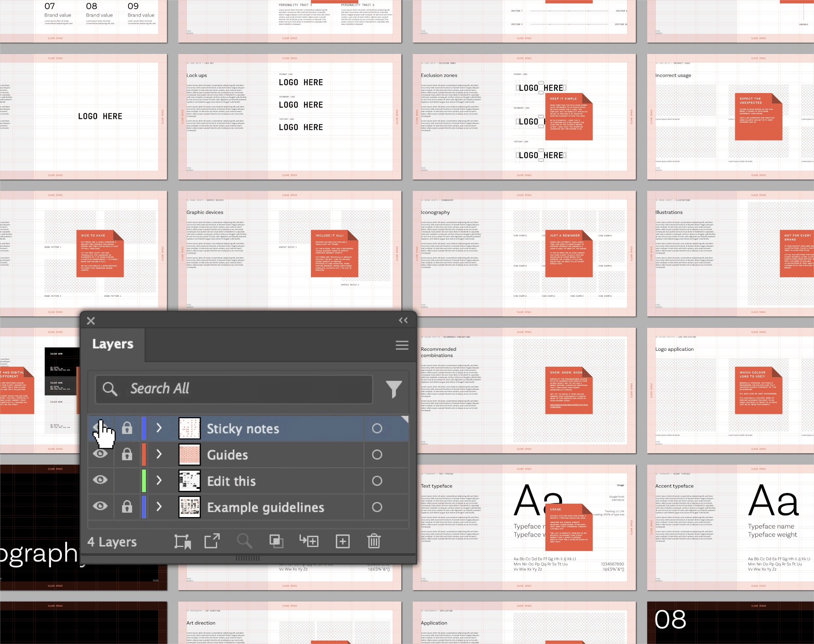Viewport: 814px width, 644px height.
Task: Expand the Guides layer contents
Action: click(159, 454)
